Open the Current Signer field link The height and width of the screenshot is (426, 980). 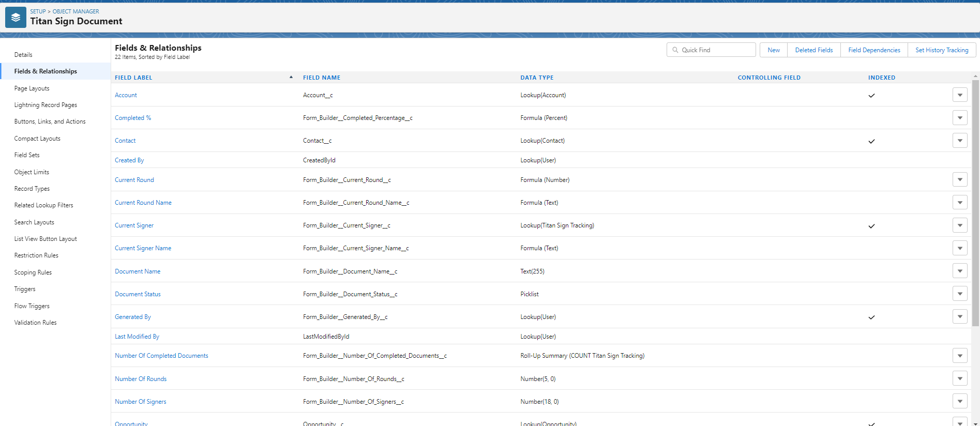pyautogui.click(x=134, y=225)
